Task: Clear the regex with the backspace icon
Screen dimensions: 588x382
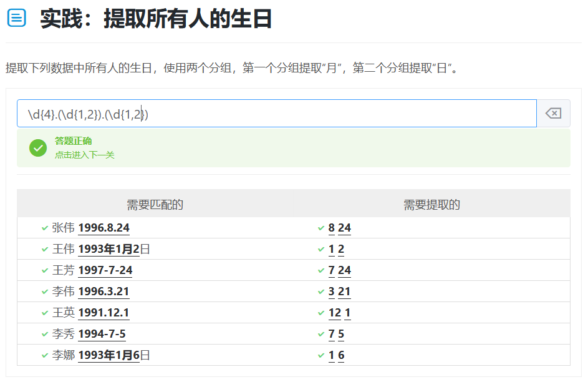Action: tap(553, 113)
